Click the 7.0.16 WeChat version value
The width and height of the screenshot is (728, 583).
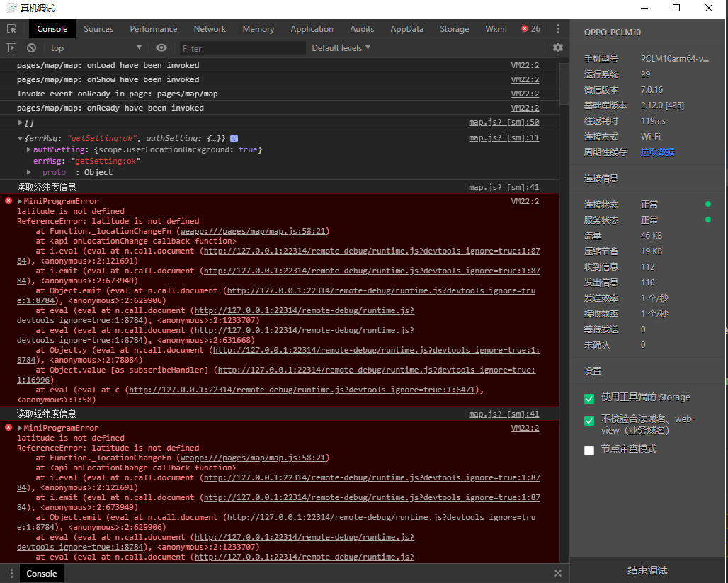pos(652,90)
